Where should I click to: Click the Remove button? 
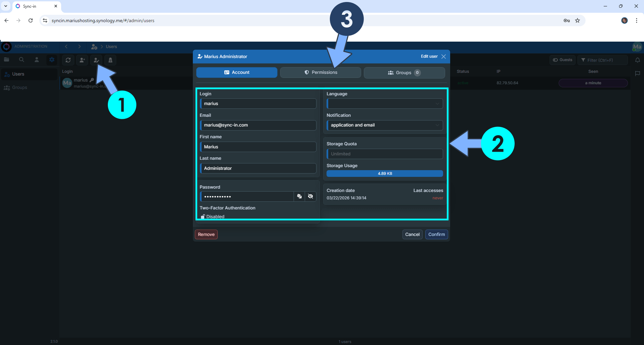206,234
